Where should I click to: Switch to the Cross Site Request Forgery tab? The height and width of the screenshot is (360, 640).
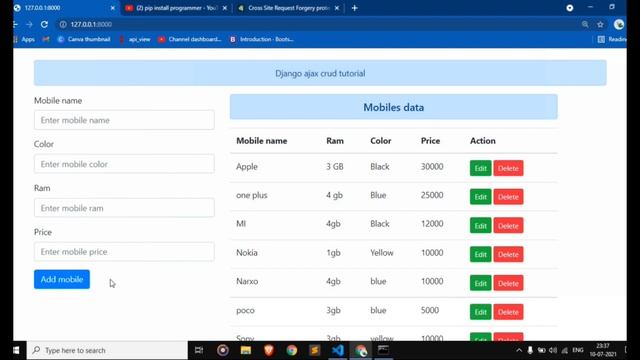coord(288,8)
